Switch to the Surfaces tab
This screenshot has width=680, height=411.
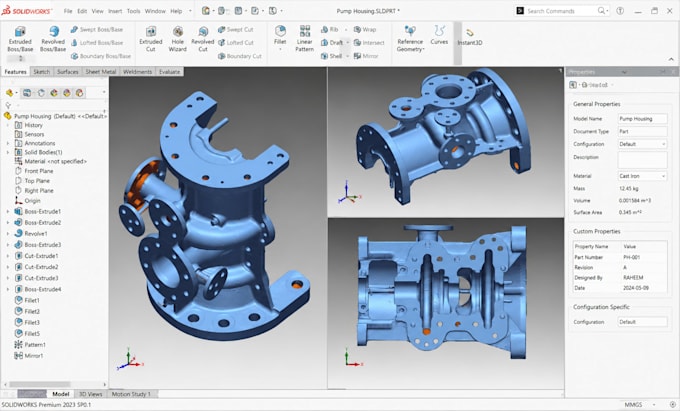(x=68, y=72)
